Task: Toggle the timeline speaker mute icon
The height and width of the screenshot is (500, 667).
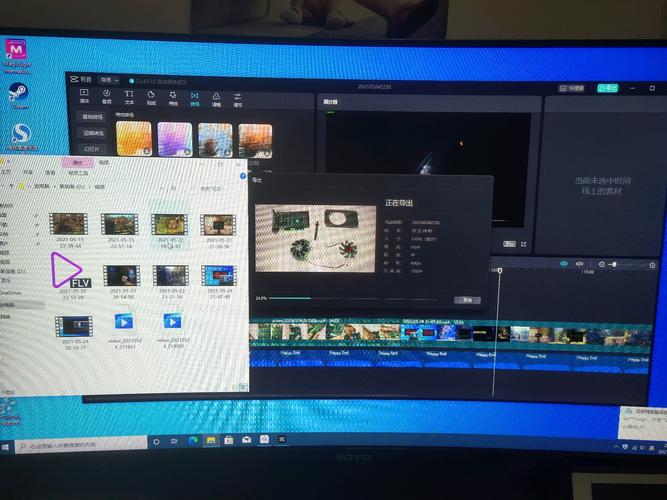Action: [579, 263]
